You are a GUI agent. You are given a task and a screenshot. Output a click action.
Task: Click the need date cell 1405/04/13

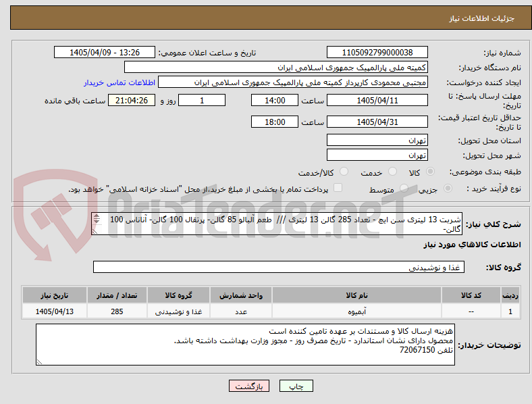(55, 311)
